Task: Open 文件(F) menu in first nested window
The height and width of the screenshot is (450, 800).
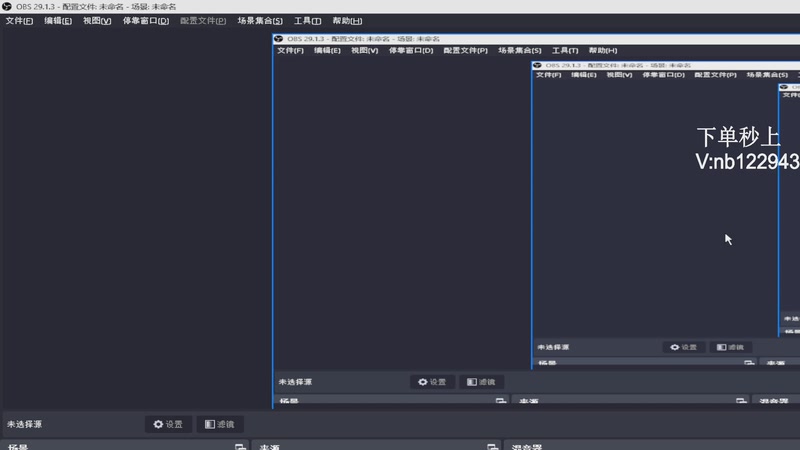Action: pos(290,51)
